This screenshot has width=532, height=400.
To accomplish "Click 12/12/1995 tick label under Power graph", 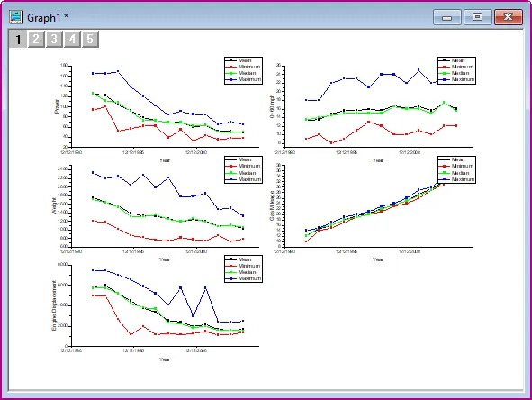I will pos(133,152).
